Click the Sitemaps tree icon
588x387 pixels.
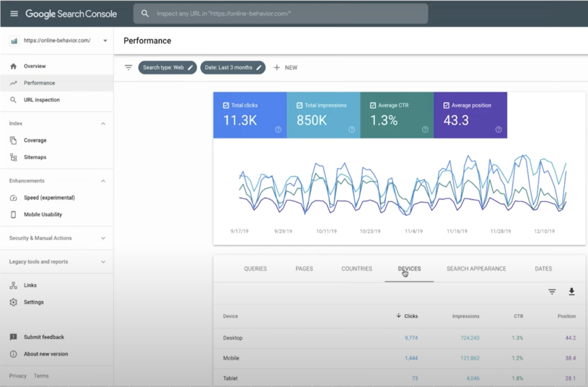coord(13,157)
